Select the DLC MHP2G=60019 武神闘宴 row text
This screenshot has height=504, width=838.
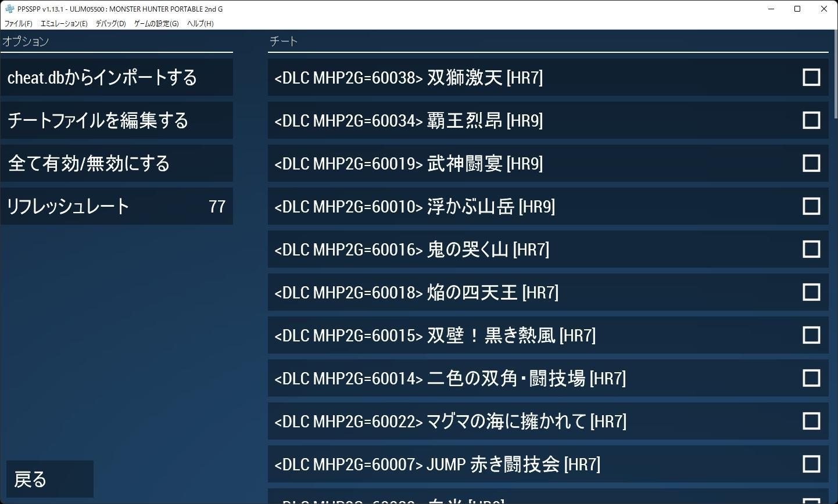point(409,163)
